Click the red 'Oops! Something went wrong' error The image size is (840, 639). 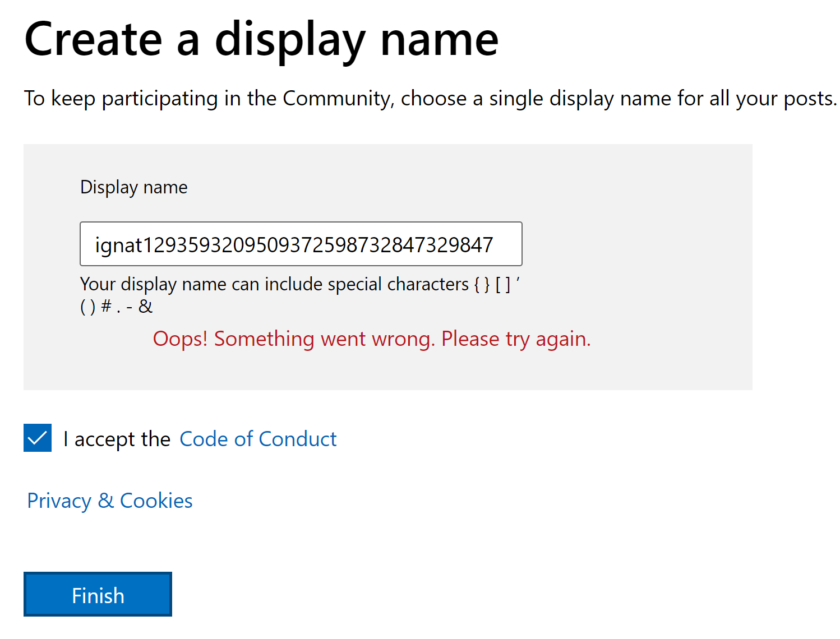point(372,339)
